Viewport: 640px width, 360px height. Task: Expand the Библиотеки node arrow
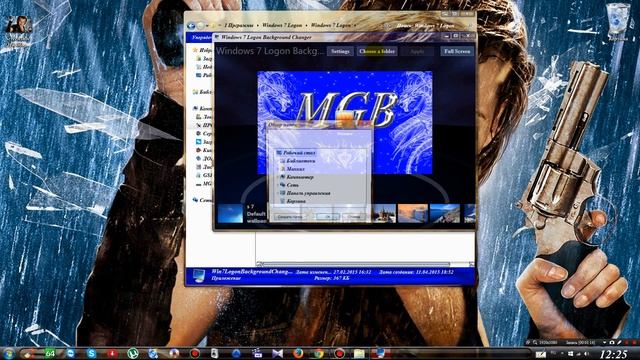click(278, 161)
